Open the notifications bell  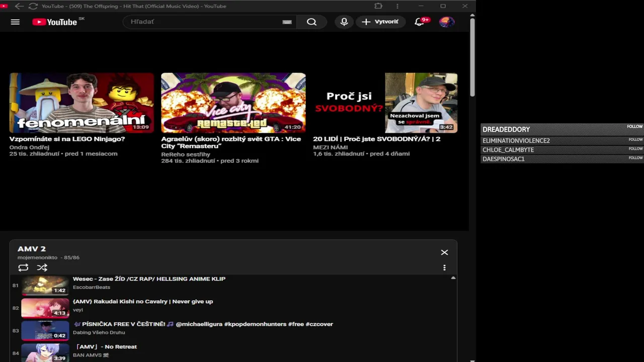point(420,22)
